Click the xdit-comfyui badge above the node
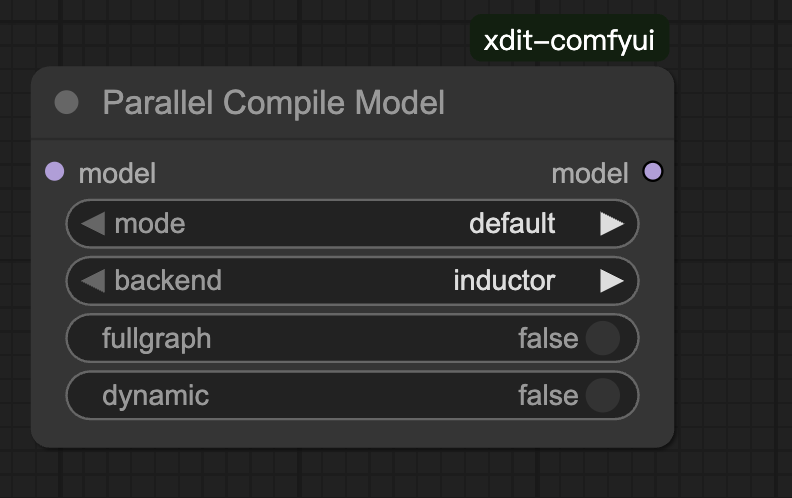Viewport: 792px width, 498px height. point(569,41)
